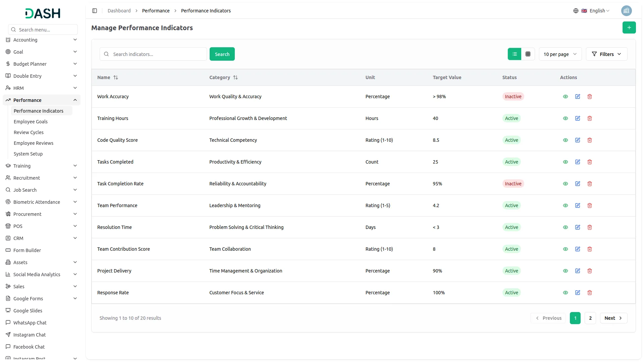Screen dimensions: 644x362
Task: Click the Inactive status badge for Work Accuracy
Action: (x=513, y=97)
